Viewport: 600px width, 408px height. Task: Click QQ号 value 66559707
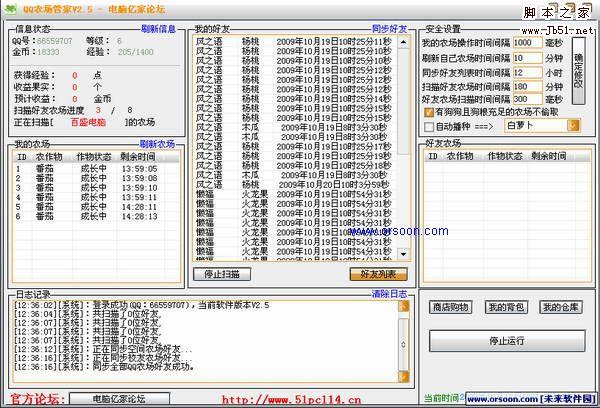54,41
